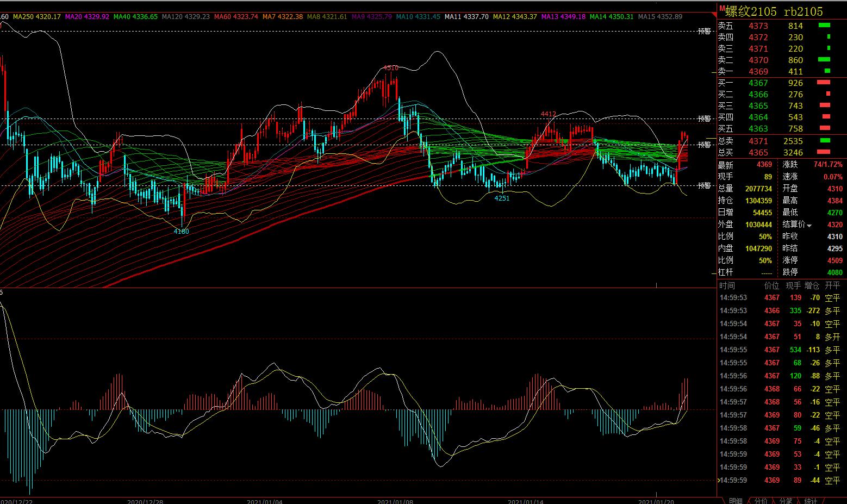847x504 pixels.
Task: Open the 分价 tab
Action: tap(761, 500)
